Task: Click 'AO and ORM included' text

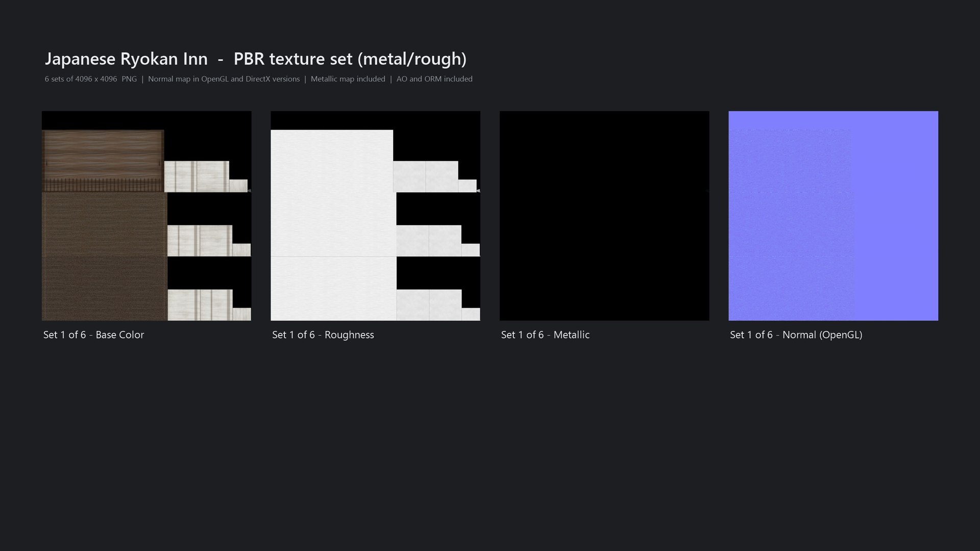Action: pyautogui.click(x=434, y=79)
